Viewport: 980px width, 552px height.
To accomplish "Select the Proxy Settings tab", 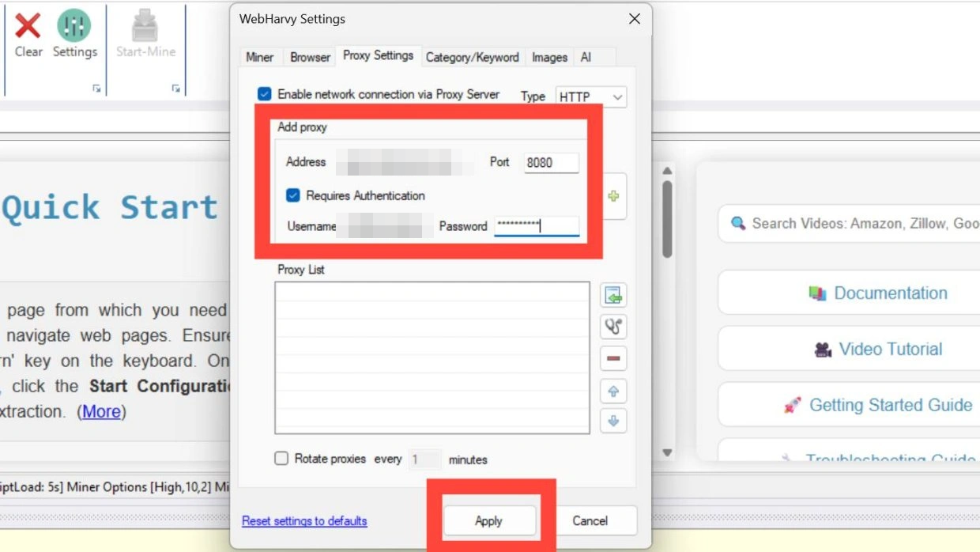I will point(378,55).
